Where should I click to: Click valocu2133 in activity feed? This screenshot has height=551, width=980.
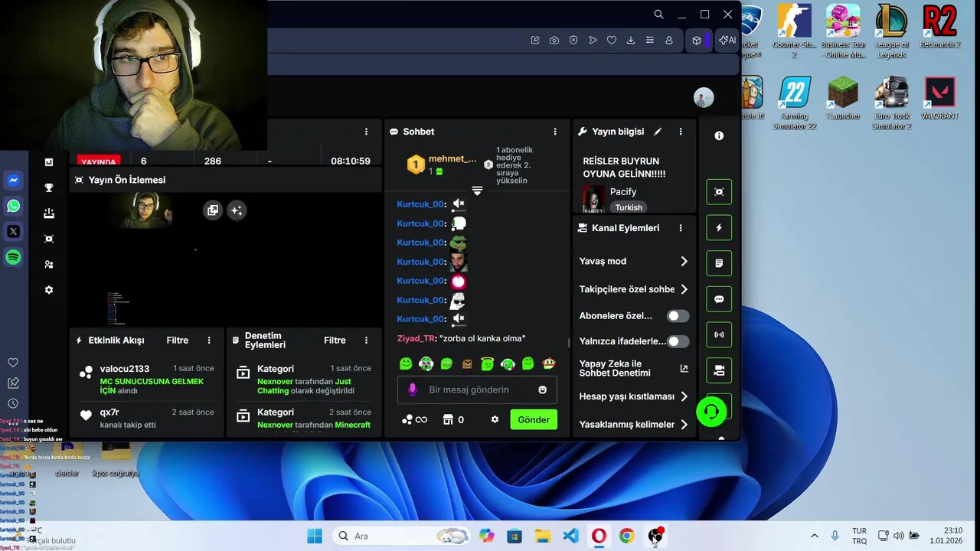[x=125, y=369]
